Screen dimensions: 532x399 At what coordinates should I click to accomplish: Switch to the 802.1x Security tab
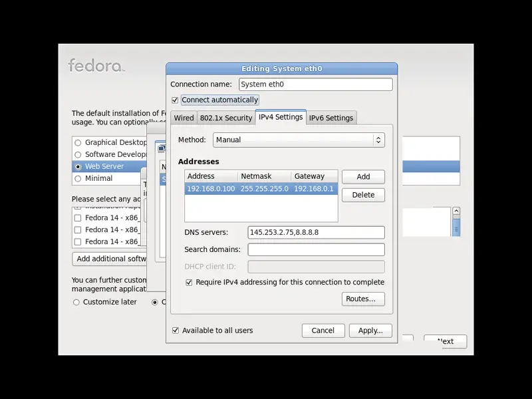(x=225, y=118)
